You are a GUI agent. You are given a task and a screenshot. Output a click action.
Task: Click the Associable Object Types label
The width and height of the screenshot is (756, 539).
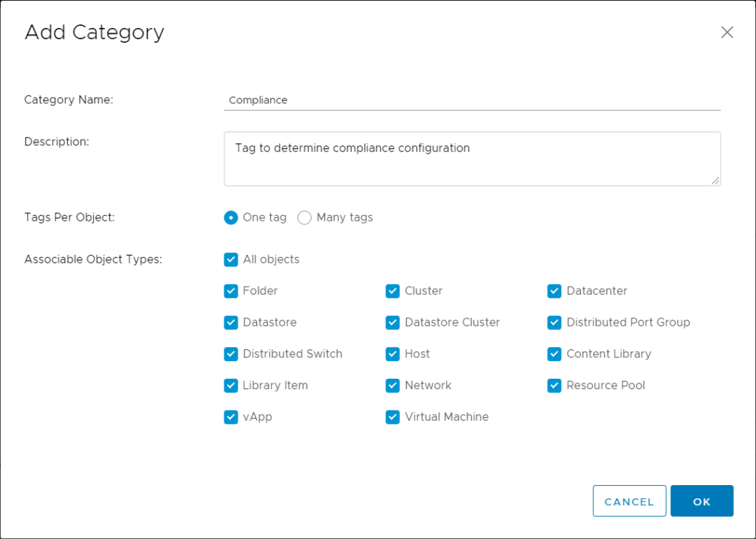point(93,259)
